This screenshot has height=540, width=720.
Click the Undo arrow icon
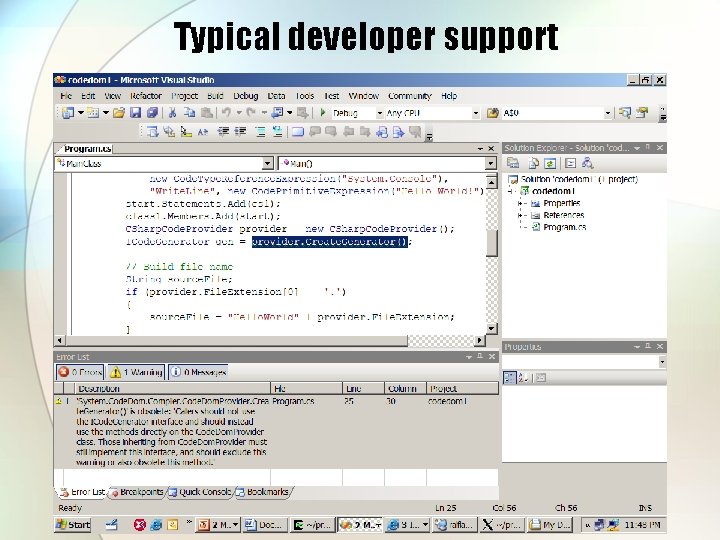(226, 112)
